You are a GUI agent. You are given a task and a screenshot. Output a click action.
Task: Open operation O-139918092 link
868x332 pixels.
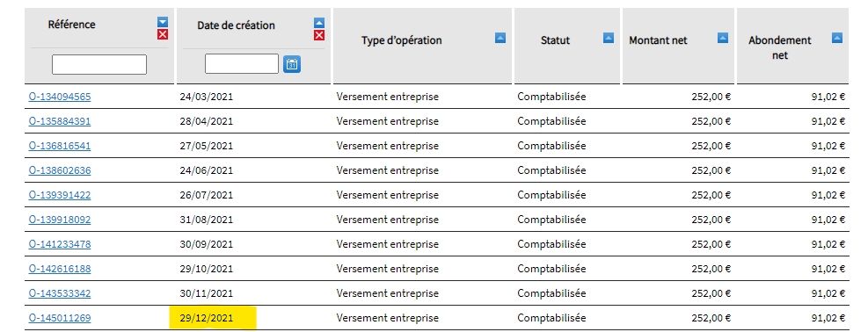[60, 220]
